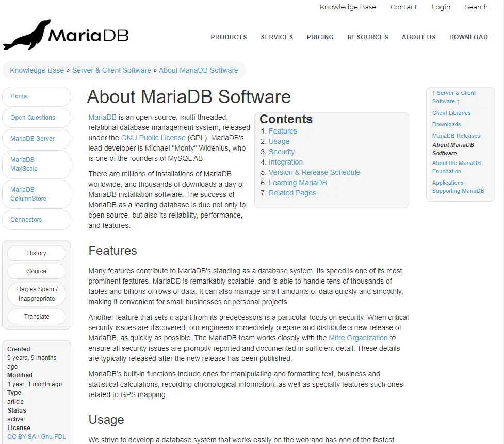Jump to Related Pages in Contents
The image size is (504, 444).
(x=292, y=193)
